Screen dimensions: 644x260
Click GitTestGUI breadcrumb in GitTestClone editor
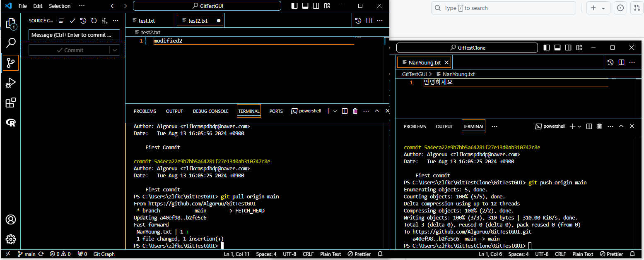click(414, 74)
